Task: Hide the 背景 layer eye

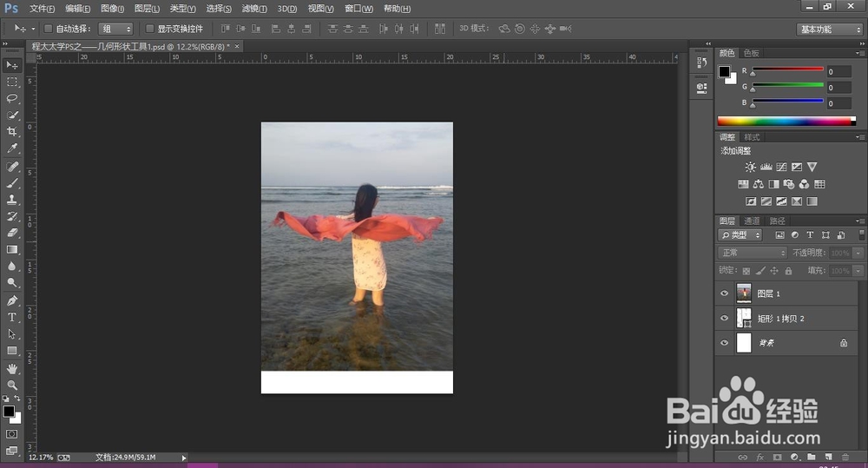Action: point(724,343)
